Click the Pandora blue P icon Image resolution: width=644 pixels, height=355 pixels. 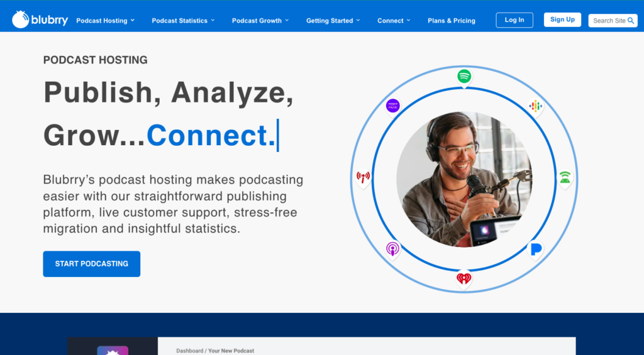[x=536, y=250]
